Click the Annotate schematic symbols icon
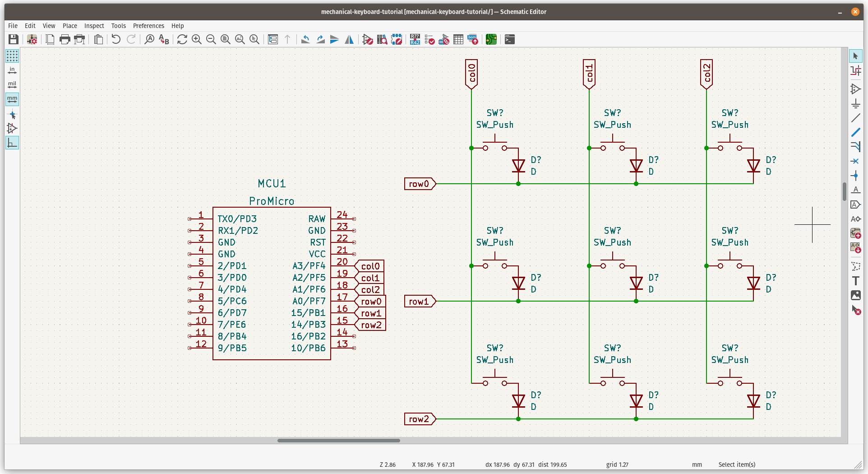This screenshot has width=868, height=474. pos(415,40)
